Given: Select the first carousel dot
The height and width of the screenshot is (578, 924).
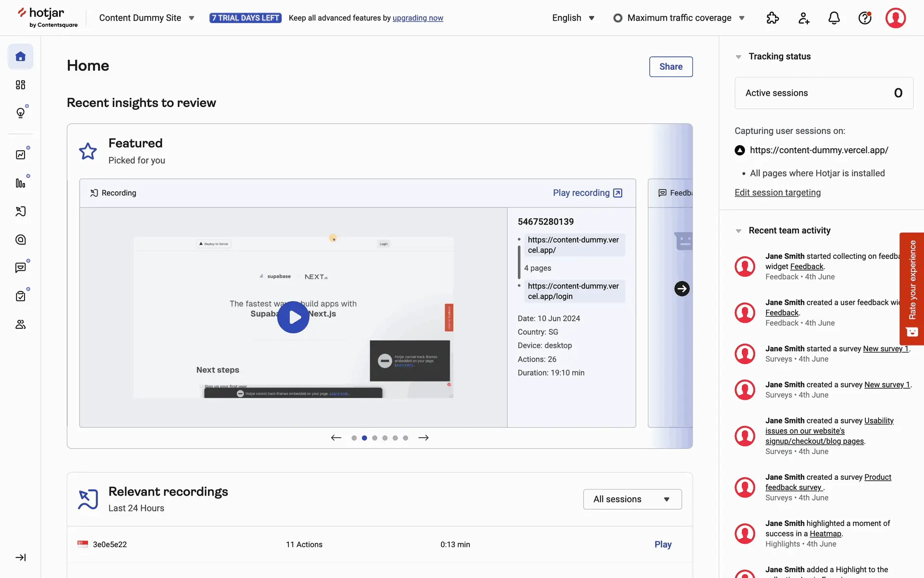Looking at the screenshot, I should pyautogui.click(x=354, y=438).
